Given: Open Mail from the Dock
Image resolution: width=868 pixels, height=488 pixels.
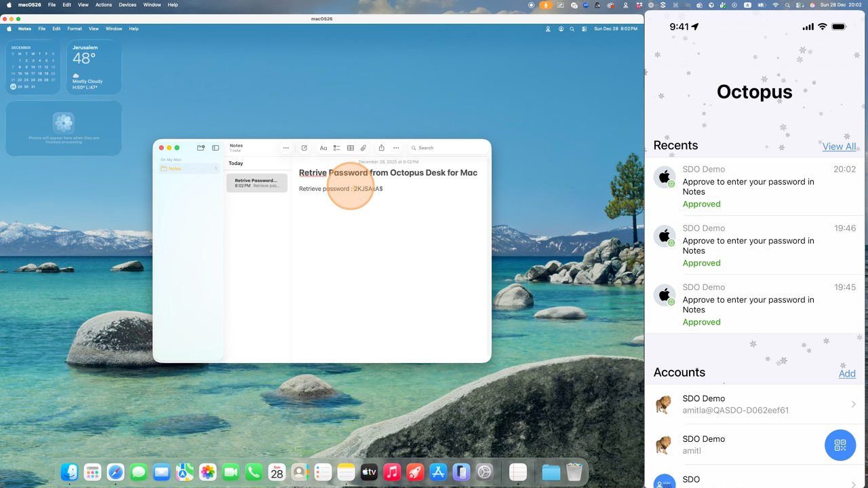Looking at the screenshot, I should pos(161,472).
